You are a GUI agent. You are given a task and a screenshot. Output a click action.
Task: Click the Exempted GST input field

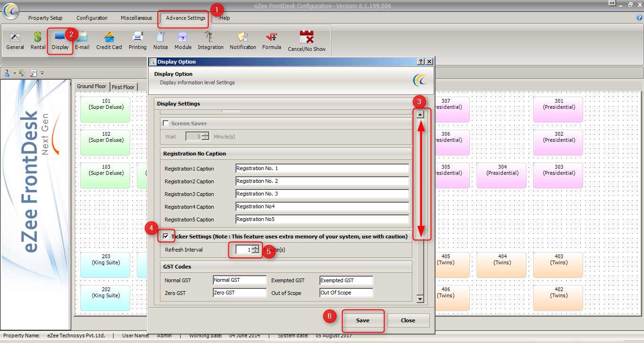[x=346, y=280]
